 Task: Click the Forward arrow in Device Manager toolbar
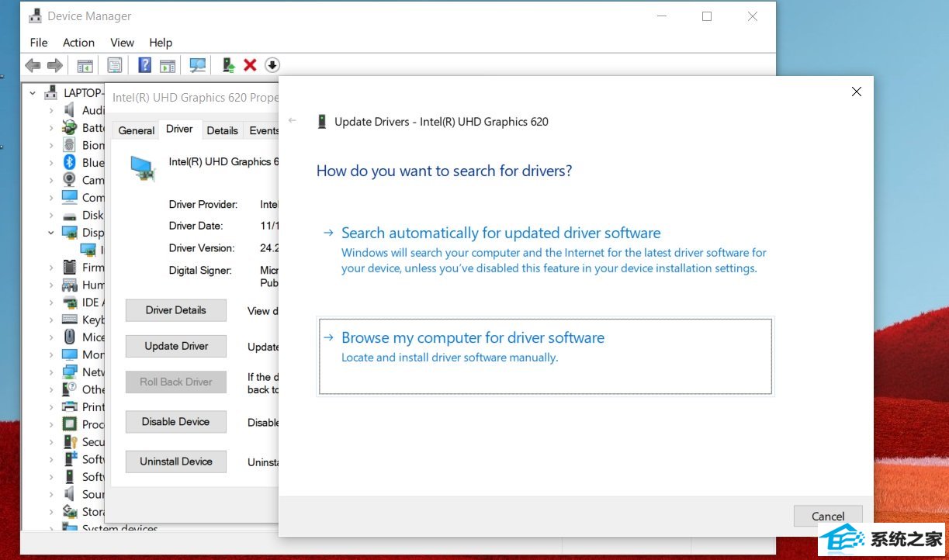(54, 66)
